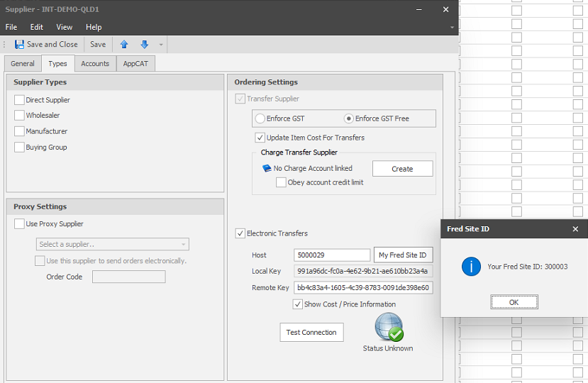Viewport: 588px width, 383px height.
Task: Click the Host input field
Action: point(331,255)
